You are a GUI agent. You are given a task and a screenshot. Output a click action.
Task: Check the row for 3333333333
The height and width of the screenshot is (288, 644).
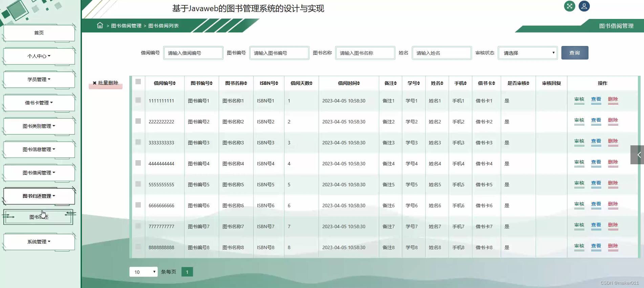point(138,142)
